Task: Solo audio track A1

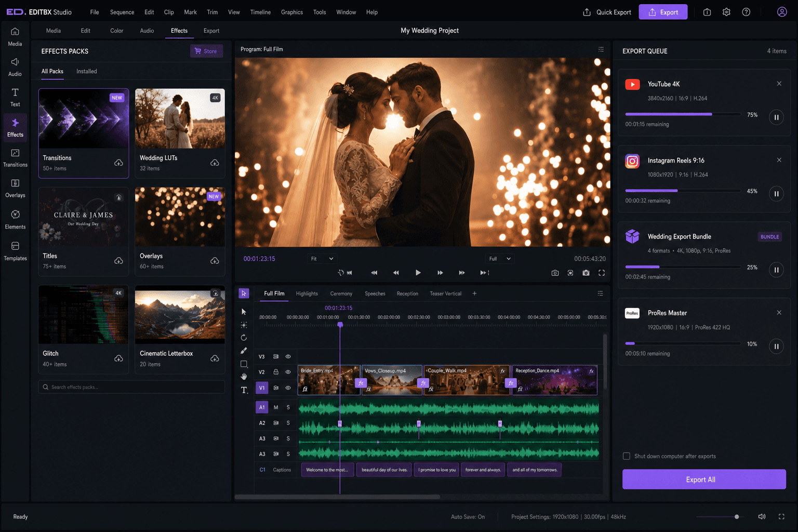Action: 288,407
